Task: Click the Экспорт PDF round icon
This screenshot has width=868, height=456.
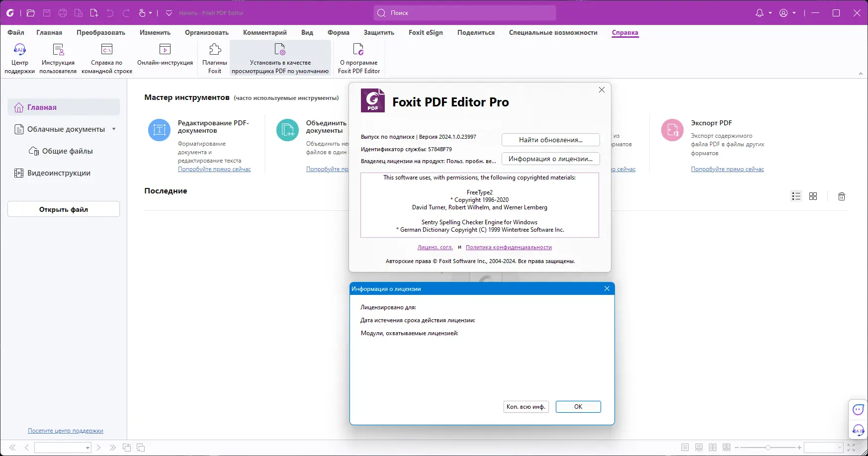Action: [672, 130]
